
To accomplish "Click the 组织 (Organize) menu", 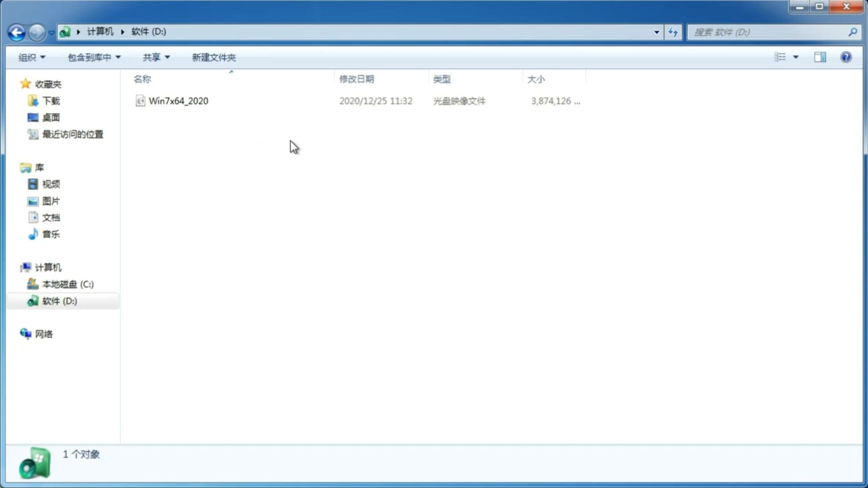I will 31,56.
